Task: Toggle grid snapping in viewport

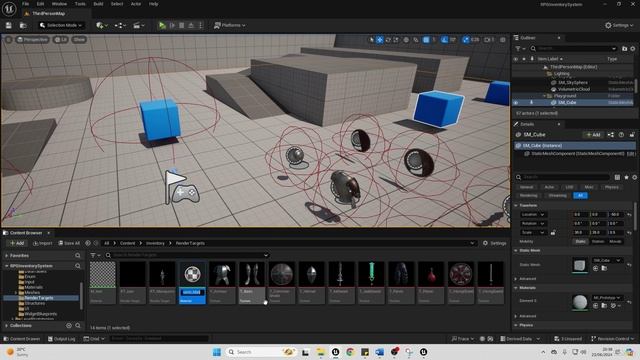Action: click(x=426, y=40)
